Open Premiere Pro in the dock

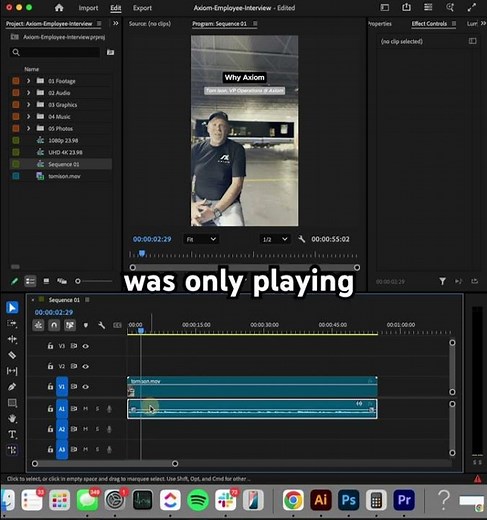404,500
